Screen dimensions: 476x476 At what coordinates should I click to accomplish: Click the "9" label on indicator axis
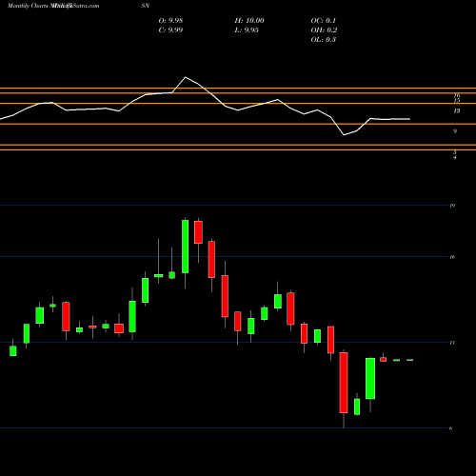tap(455, 131)
